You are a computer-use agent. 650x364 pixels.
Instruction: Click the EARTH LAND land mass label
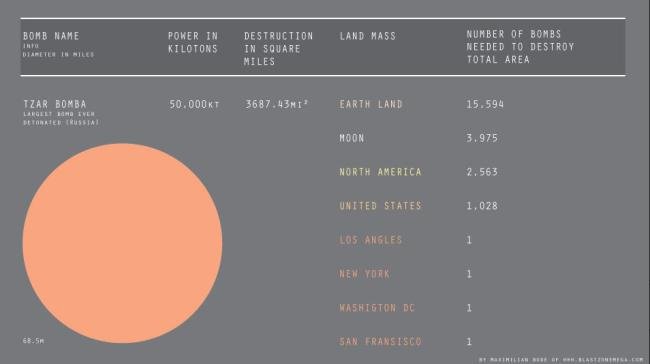tap(371, 104)
